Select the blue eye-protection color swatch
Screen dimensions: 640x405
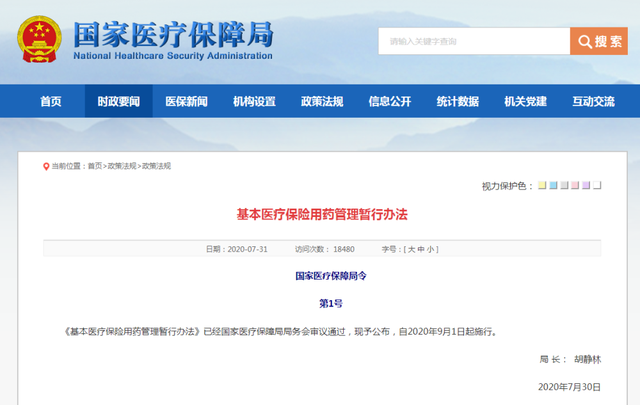click(553, 185)
